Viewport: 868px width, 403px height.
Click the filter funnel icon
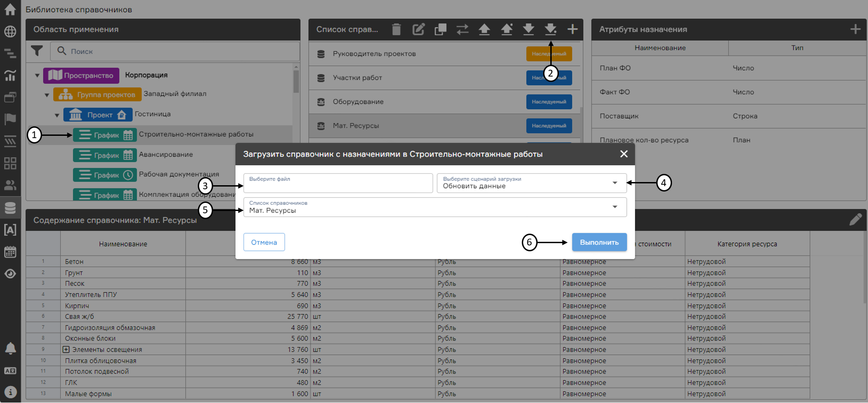[37, 51]
